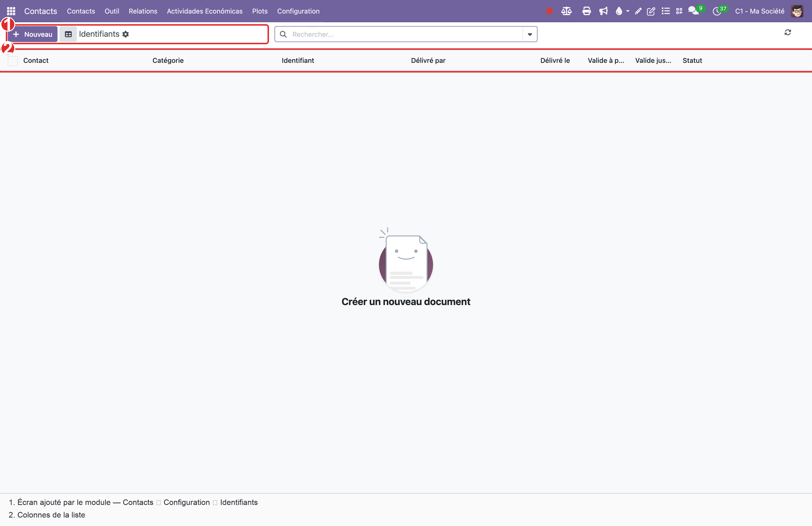This screenshot has width=812, height=526.
Task: Open the water drop color dropdown
Action: click(622, 11)
